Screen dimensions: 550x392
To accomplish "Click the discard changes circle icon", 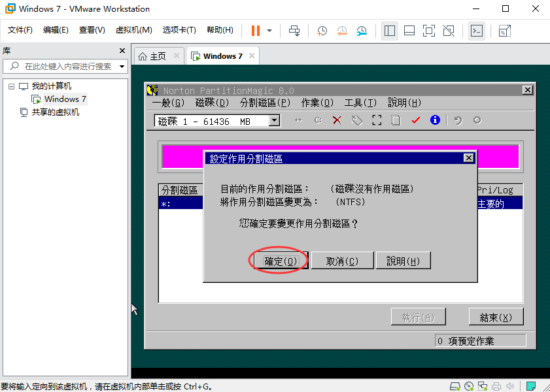I will tap(477, 120).
